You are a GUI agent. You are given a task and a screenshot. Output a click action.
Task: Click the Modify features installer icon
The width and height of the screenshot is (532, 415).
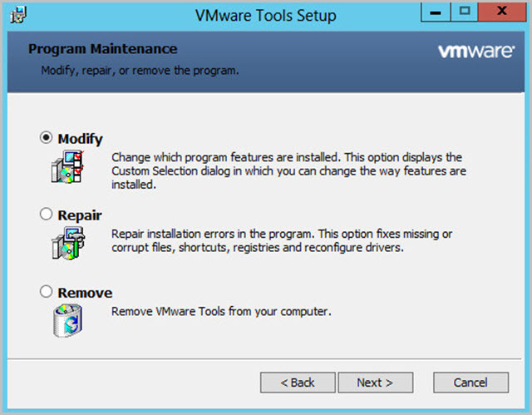tap(67, 167)
